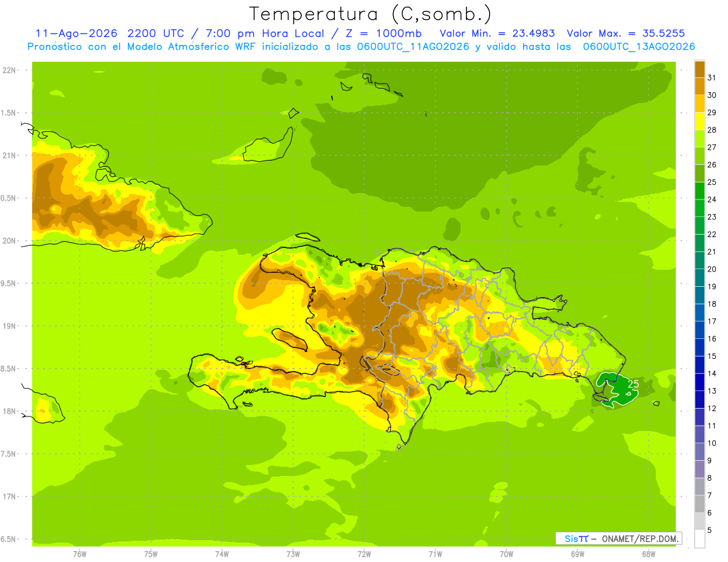Click the 20N latitude axis label
This screenshot has width=728, height=562.
click(9, 241)
